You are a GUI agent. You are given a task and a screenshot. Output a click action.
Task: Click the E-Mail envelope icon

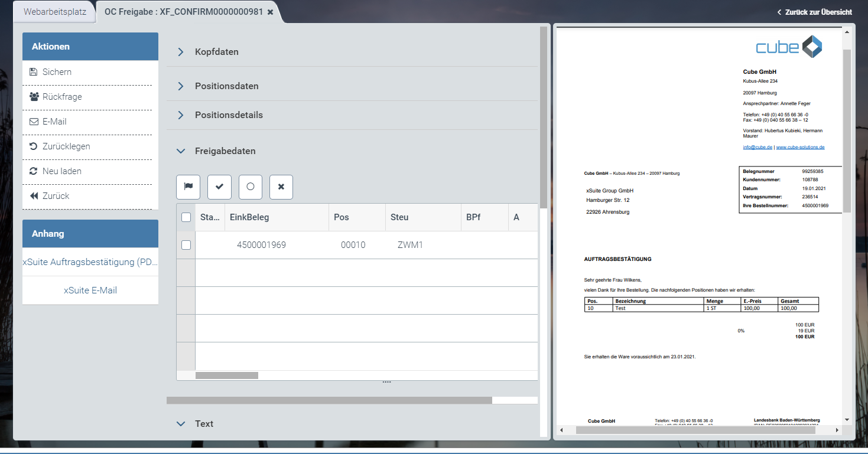34,122
